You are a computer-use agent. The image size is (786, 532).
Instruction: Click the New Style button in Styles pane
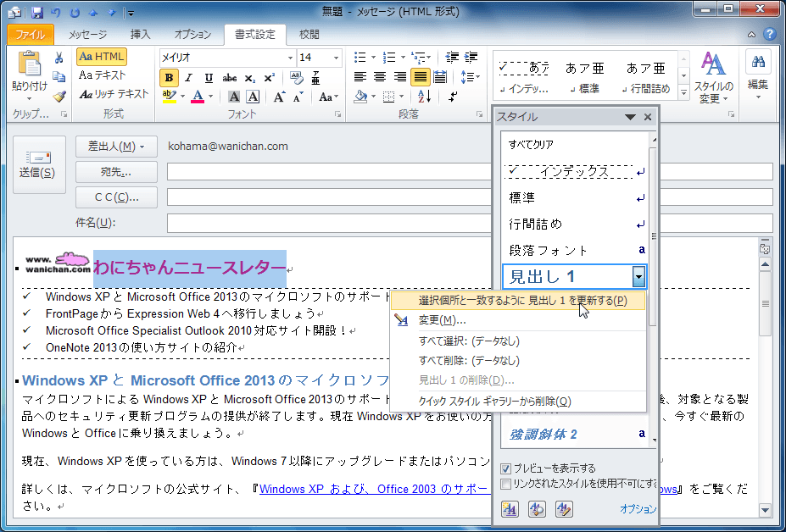[x=510, y=509]
